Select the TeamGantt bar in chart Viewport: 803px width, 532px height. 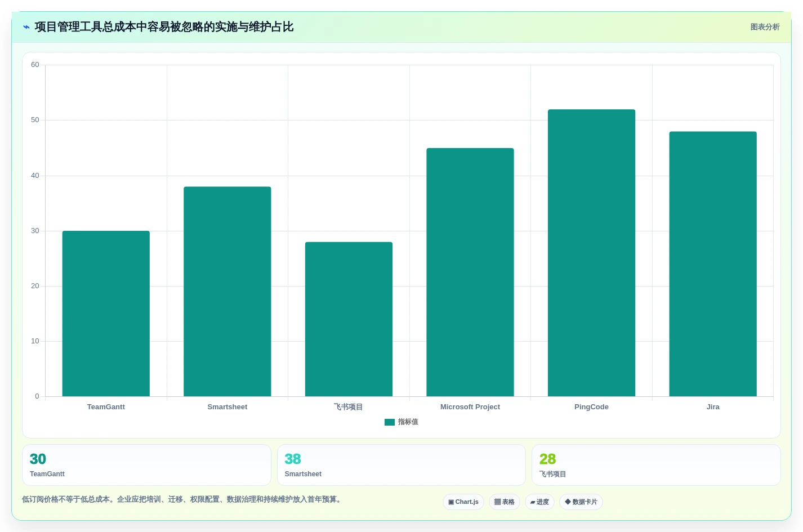[106, 314]
